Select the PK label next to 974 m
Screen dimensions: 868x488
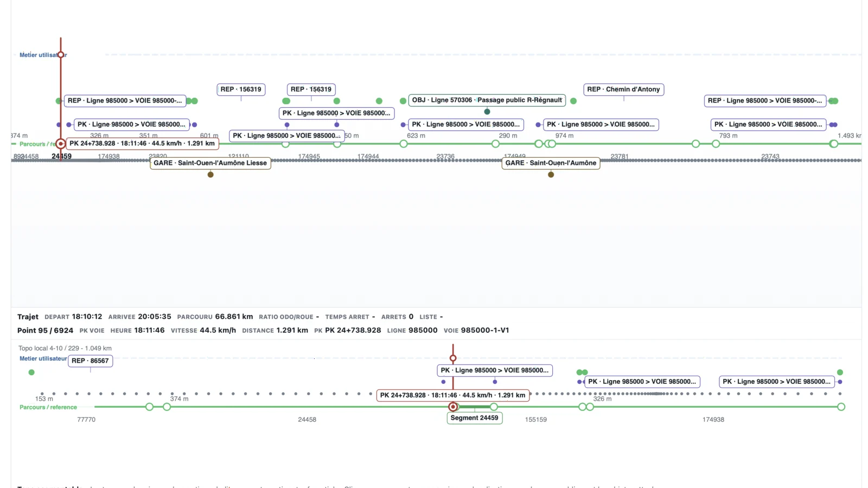[601, 125]
